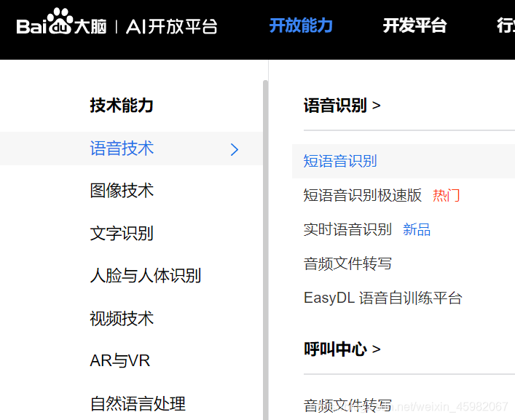Expand the chevron beside 语音技术
This screenshot has width=515, height=420.
tap(234, 150)
